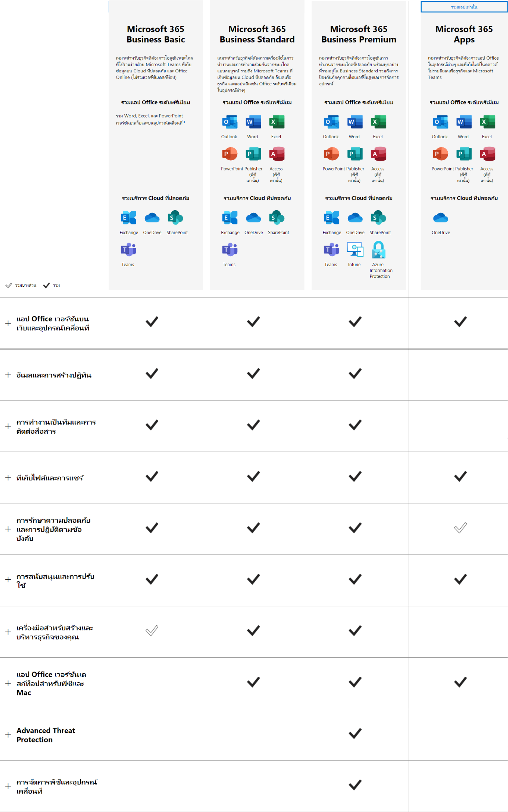Click the Azure Information Protection icon

tap(378, 250)
